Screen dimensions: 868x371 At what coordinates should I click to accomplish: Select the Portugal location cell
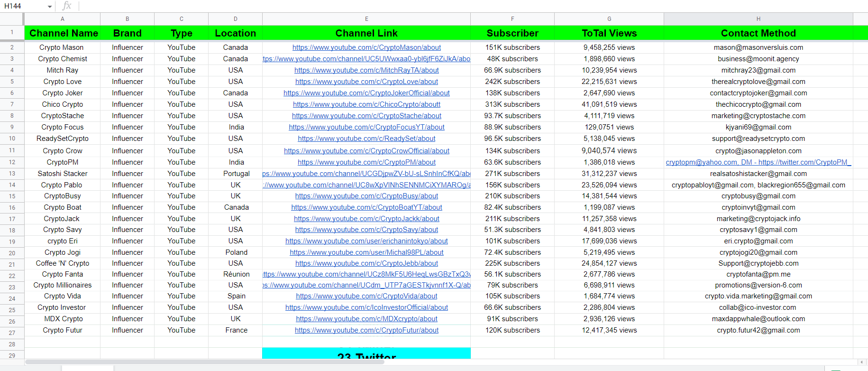pyautogui.click(x=236, y=174)
